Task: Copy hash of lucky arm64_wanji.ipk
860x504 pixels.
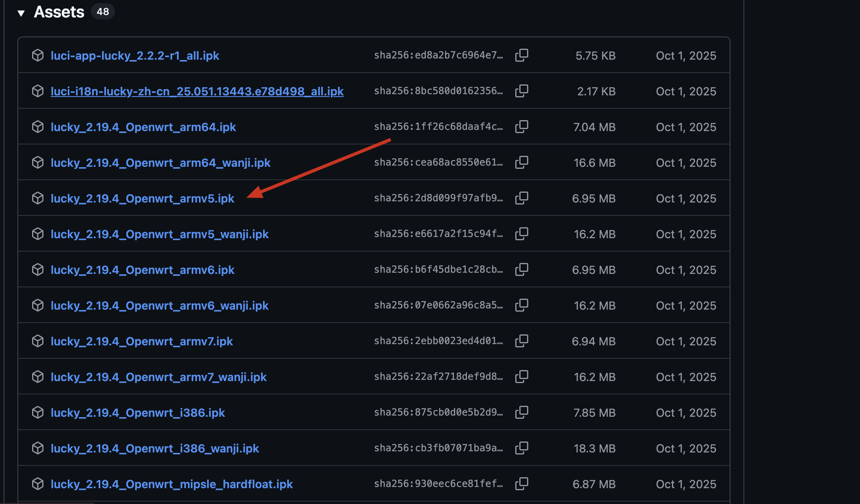Action: (522, 162)
